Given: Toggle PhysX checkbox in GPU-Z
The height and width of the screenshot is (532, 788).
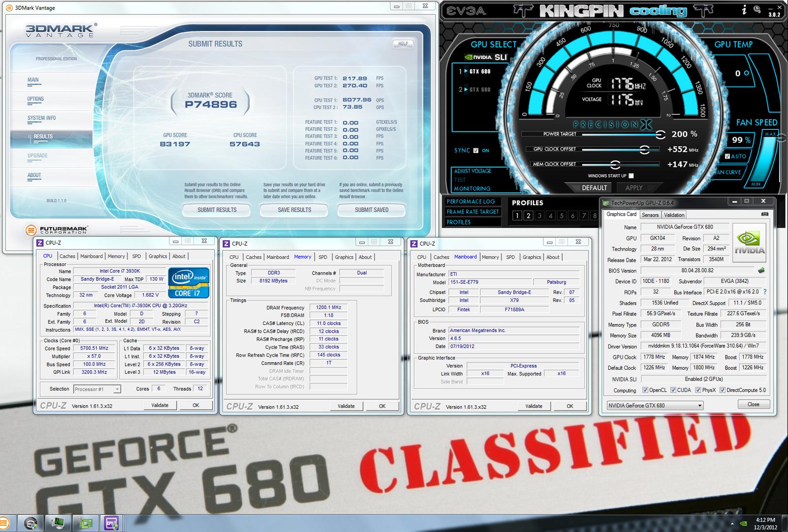Looking at the screenshot, I should (x=698, y=390).
